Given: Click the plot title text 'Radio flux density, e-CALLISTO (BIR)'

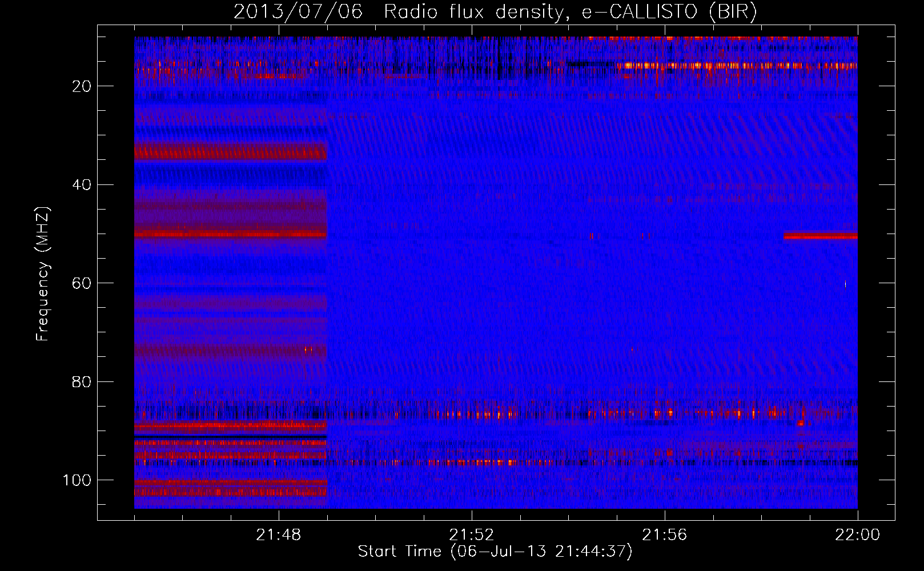Looking at the screenshot, I should pyautogui.click(x=570, y=11).
